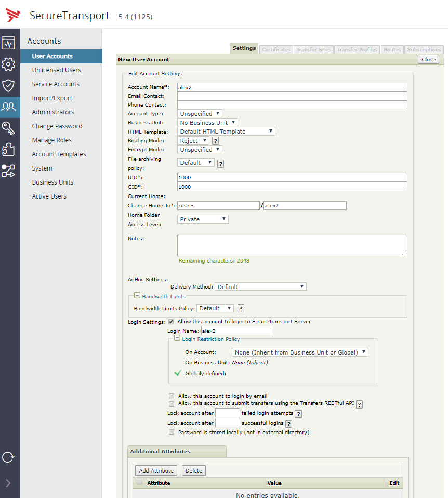Click the key authentication sidebar icon

pos(8,128)
